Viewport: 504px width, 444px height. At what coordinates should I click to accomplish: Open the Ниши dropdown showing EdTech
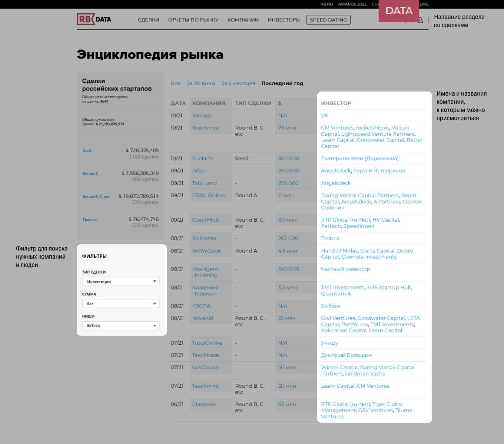(120, 326)
